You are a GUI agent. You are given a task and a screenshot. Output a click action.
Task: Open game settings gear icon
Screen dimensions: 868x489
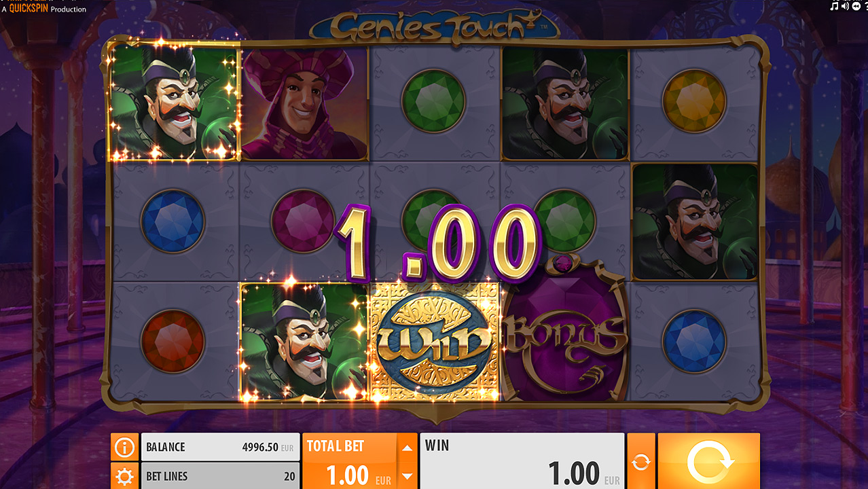124,476
